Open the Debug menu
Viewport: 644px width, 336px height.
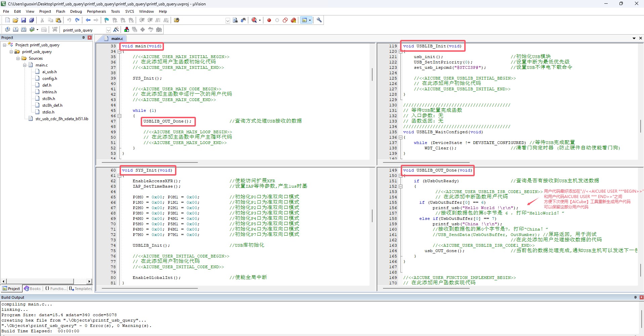tap(76, 11)
